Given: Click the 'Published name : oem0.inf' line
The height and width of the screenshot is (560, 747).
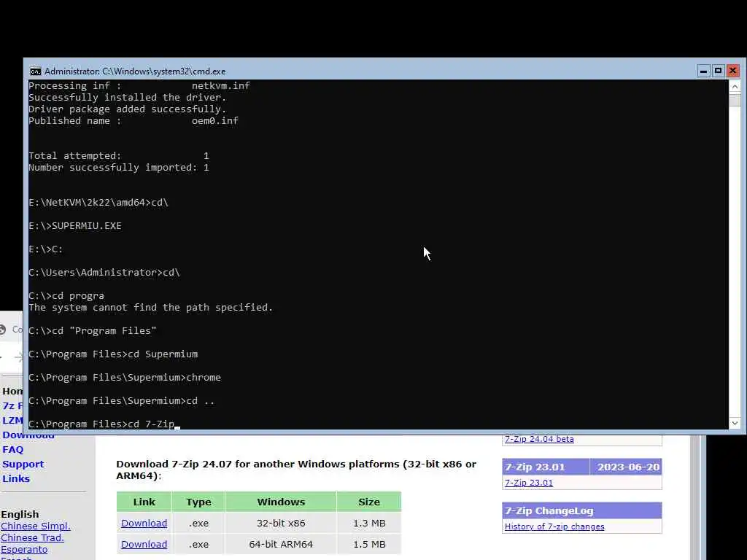Looking at the screenshot, I should [x=133, y=120].
